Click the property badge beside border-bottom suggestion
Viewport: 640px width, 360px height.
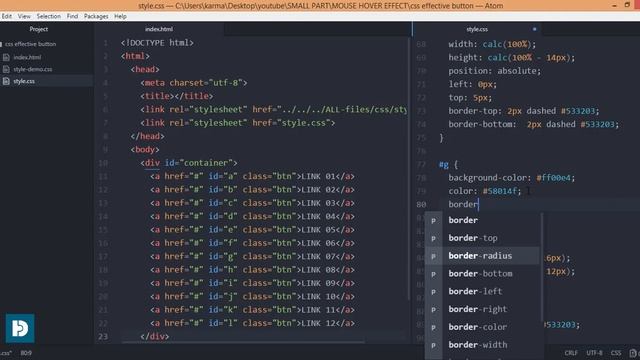click(433, 274)
